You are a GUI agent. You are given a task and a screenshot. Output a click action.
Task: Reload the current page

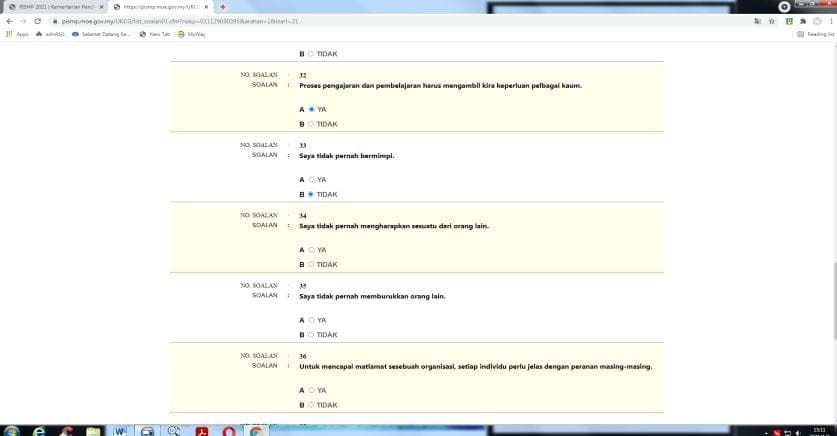pyautogui.click(x=37, y=20)
